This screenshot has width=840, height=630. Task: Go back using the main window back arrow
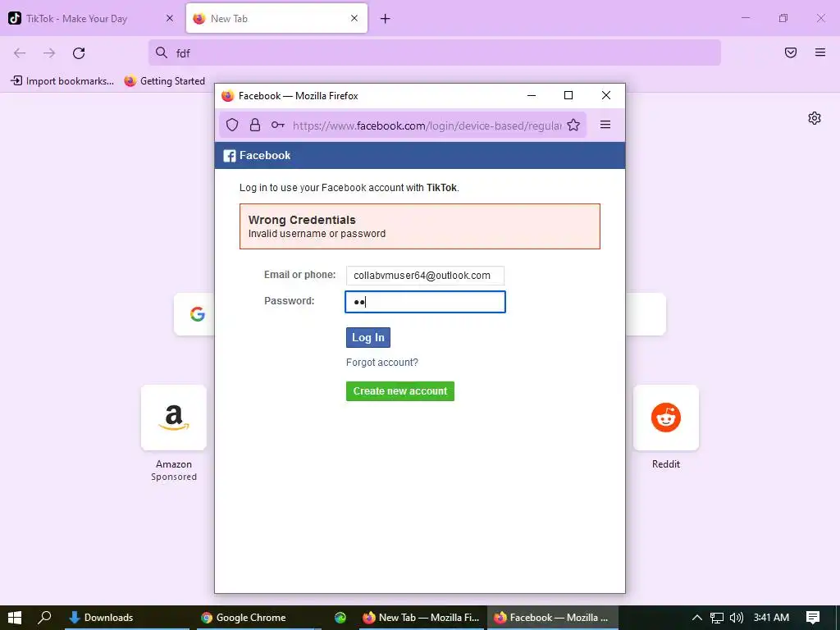click(20, 53)
